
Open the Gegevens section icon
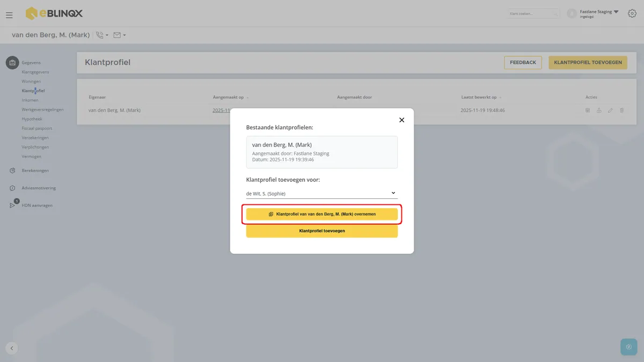click(12, 63)
